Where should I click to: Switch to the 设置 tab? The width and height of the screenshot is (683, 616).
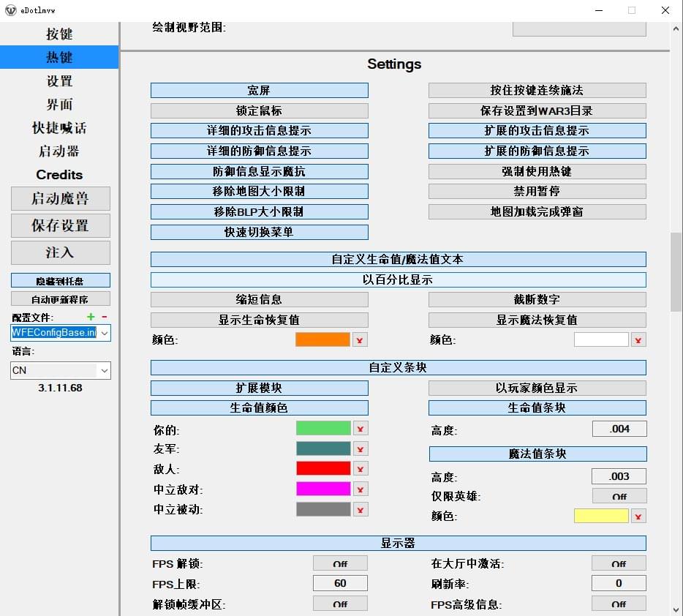(x=59, y=80)
